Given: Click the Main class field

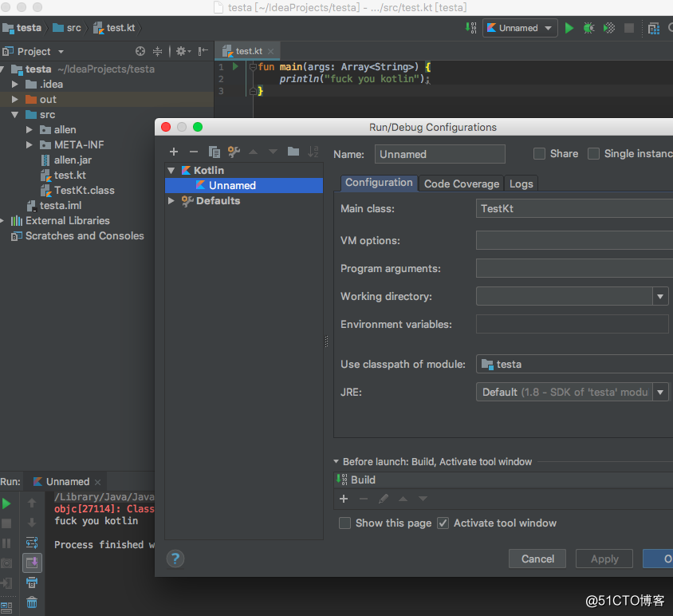Looking at the screenshot, I should pyautogui.click(x=574, y=208).
